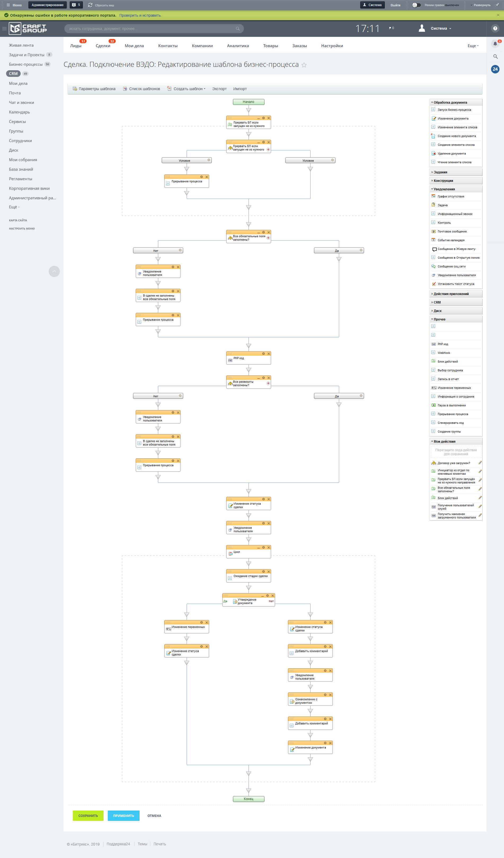Image resolution: width=504 pixels, height=858 pixels.
Task: Toggle the Режим правки switch
Action: 416,5
